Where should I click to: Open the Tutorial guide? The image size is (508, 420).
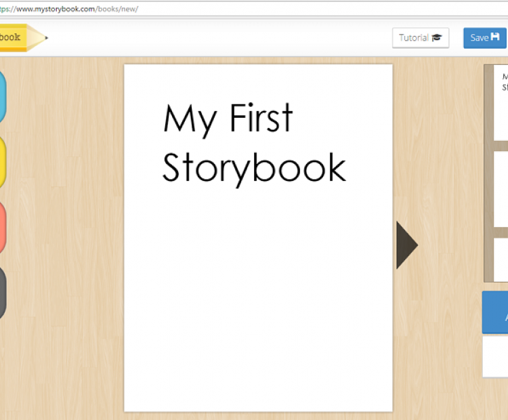pyautogui.click(x=421, y=38)
